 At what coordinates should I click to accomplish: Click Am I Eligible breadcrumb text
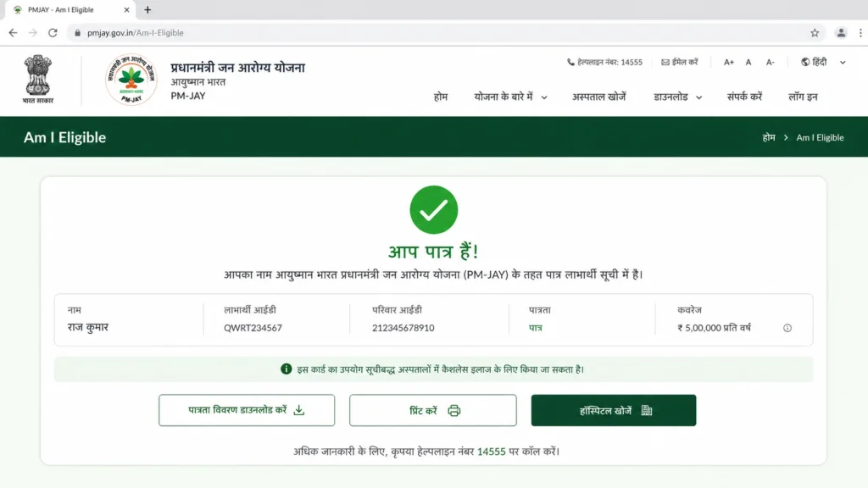coord(820,137)
